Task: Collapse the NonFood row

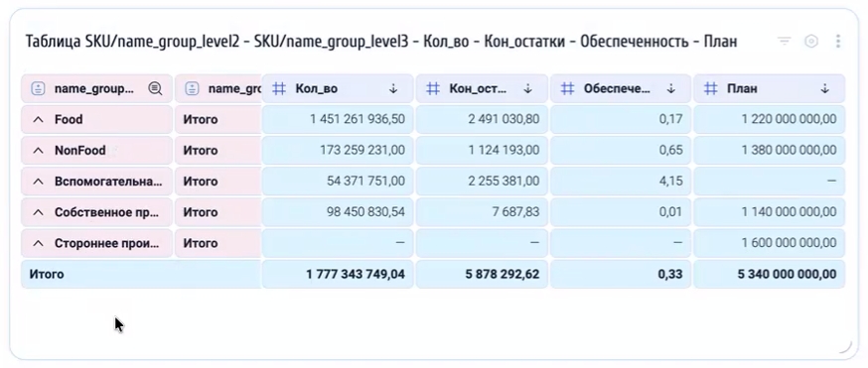Action: click(x=38, y=151)
